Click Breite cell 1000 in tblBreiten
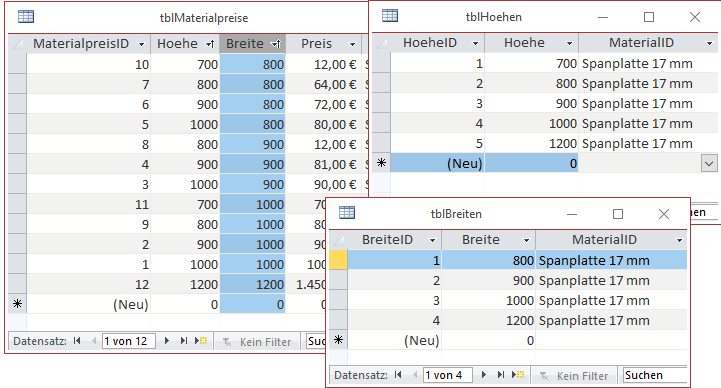Image resolution: width=721 pixels, height=388 pixels. pos(488,300)
